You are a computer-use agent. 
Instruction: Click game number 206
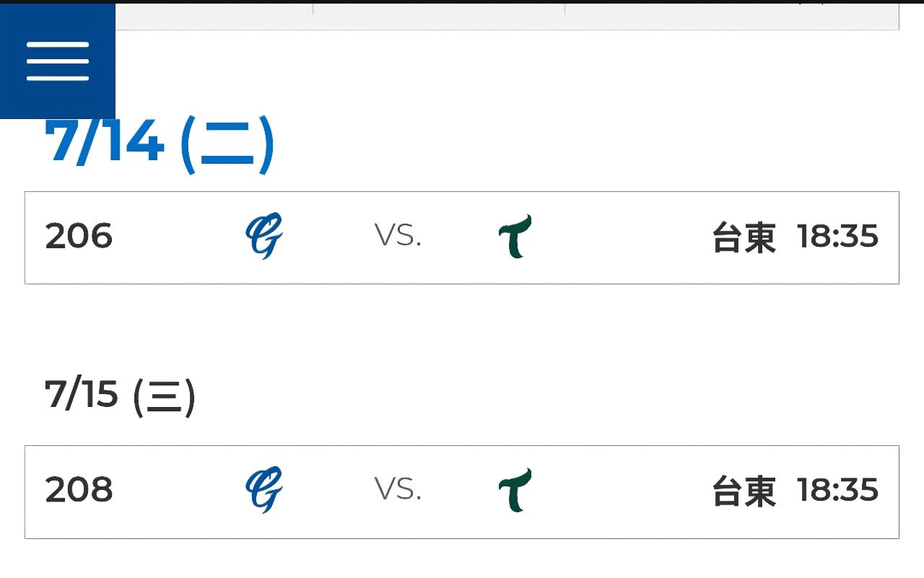point(79,237)
